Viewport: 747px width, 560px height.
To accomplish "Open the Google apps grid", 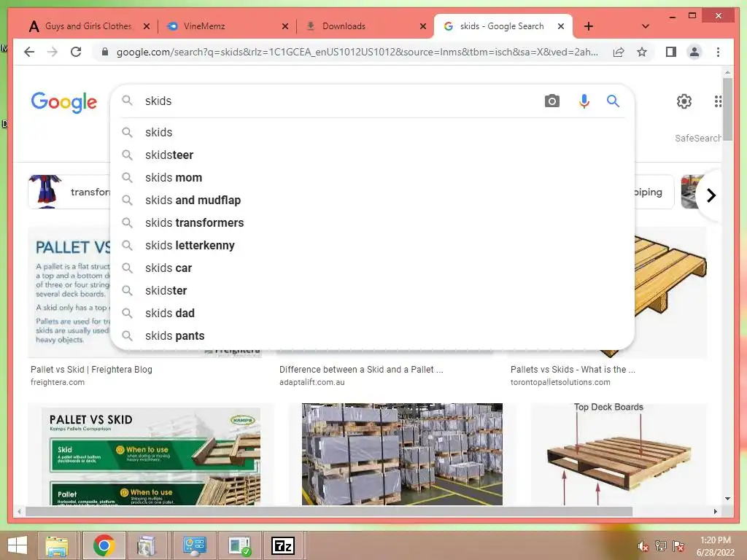I will point(718,101).
